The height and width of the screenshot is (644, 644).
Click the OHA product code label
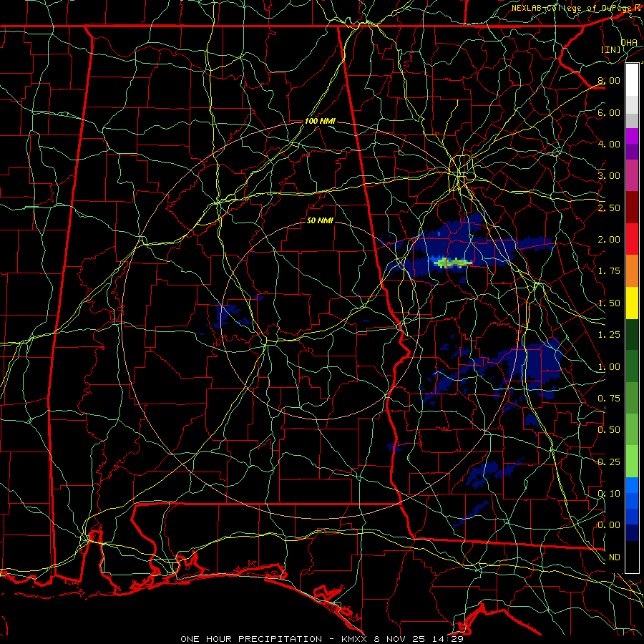click(x=629, y=42)
